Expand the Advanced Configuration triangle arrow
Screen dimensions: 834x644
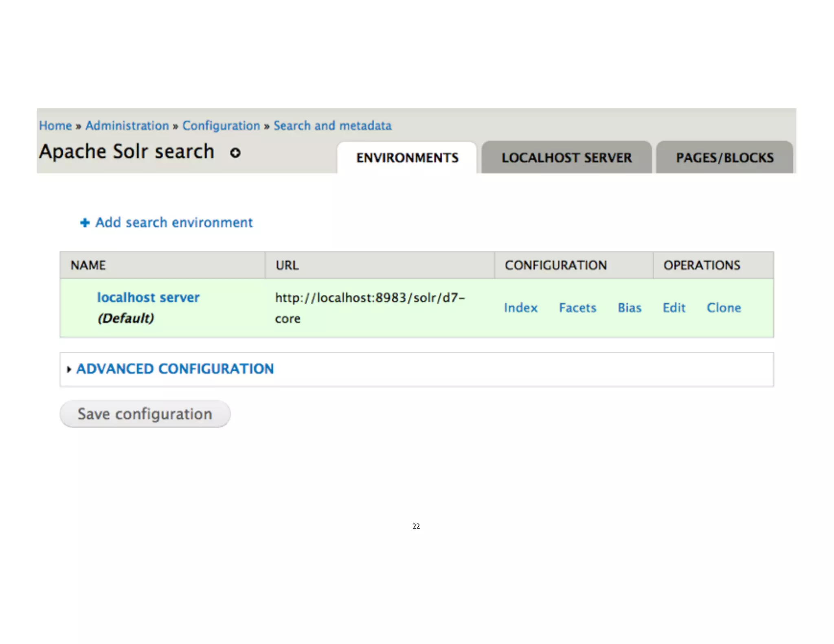69,369
